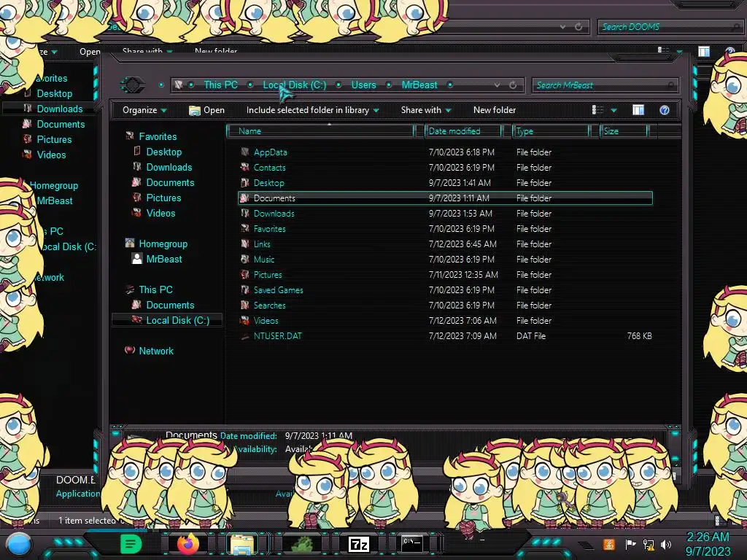Open File Explorer taskbar icon
The width and height of the screenshot is (747, 560).
pyautogui.click(x=242, y=544)
